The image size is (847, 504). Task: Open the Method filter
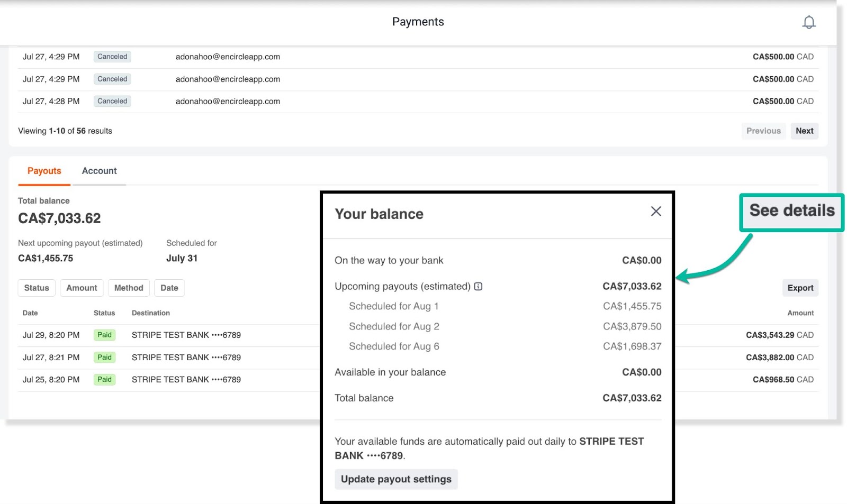coord(129,288)
